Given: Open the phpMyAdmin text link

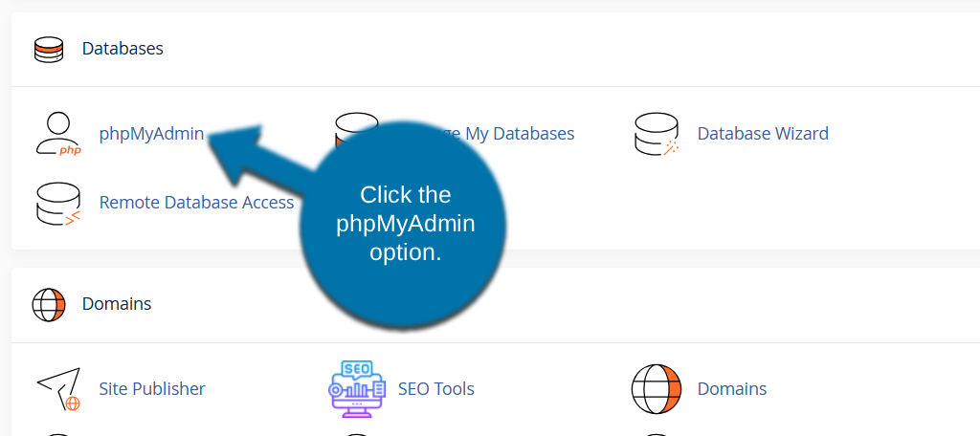Looking at the screenshot, I should [151, 134].
